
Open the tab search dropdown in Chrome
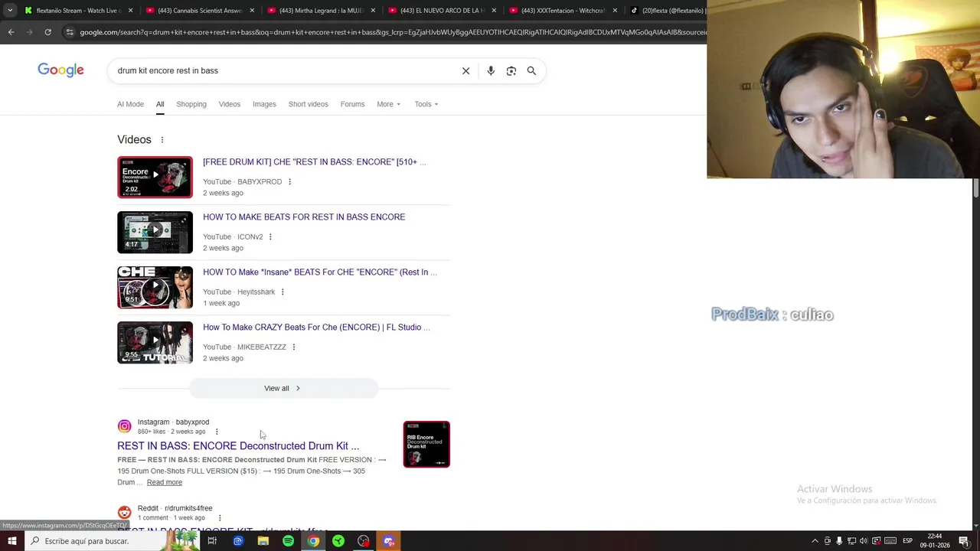point(10,11)
